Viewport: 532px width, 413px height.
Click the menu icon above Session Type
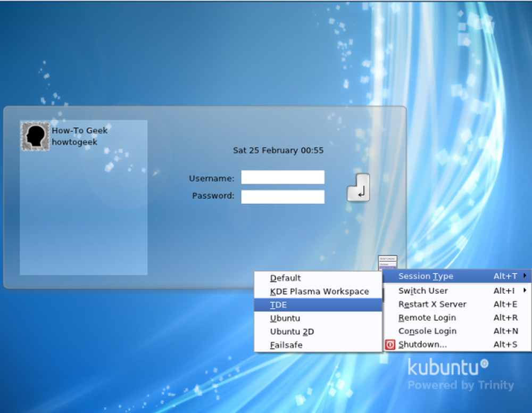pos(387,262)
